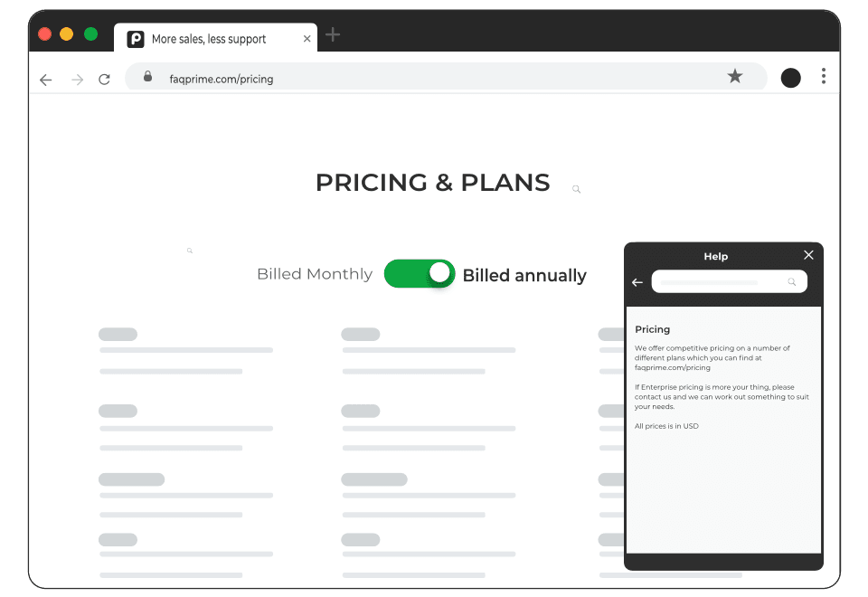The image size is (868, 597).
Task: Toggle the billing period switch
Action: coord(420,273)
